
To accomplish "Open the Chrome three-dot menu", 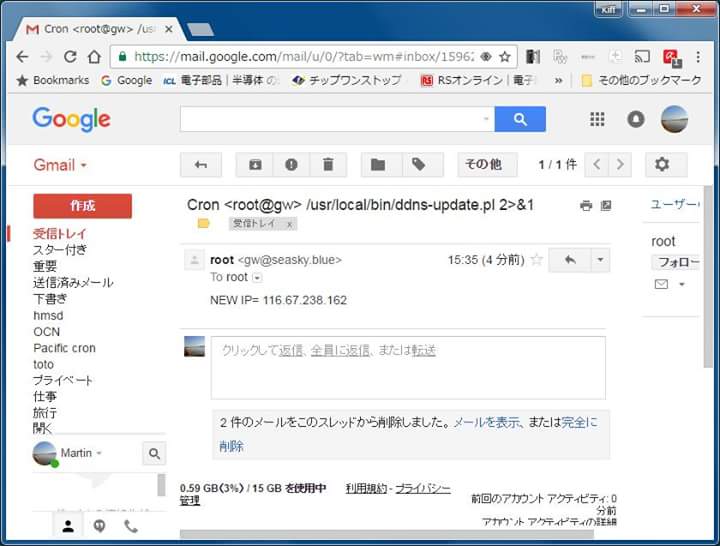I will point(698,57).
